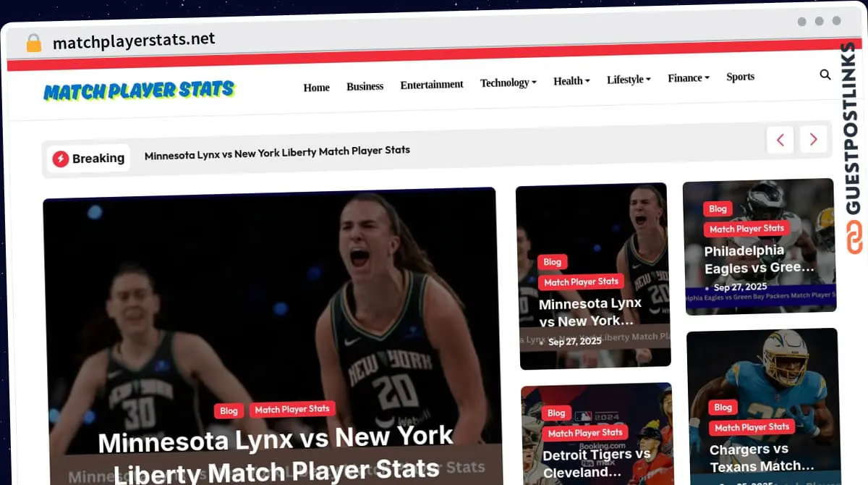The image size is (868, 485).
Task: Open the Business menu item
Action: (x=365, y=86)
